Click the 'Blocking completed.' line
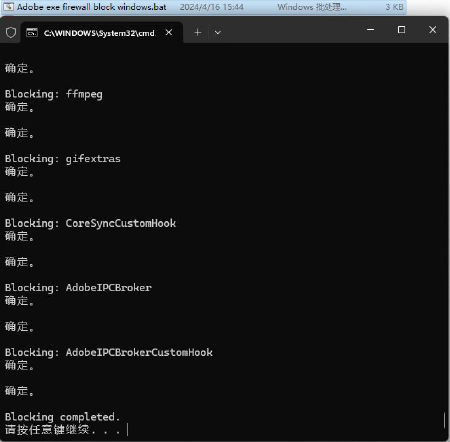This screenshot has height=442, width=450. pos(62,417)
